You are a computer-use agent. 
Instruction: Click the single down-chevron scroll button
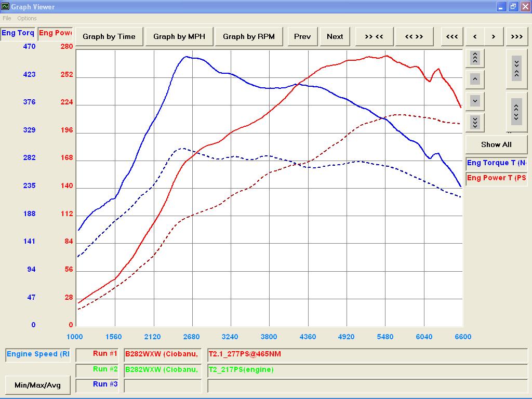(x=475, y=101)
